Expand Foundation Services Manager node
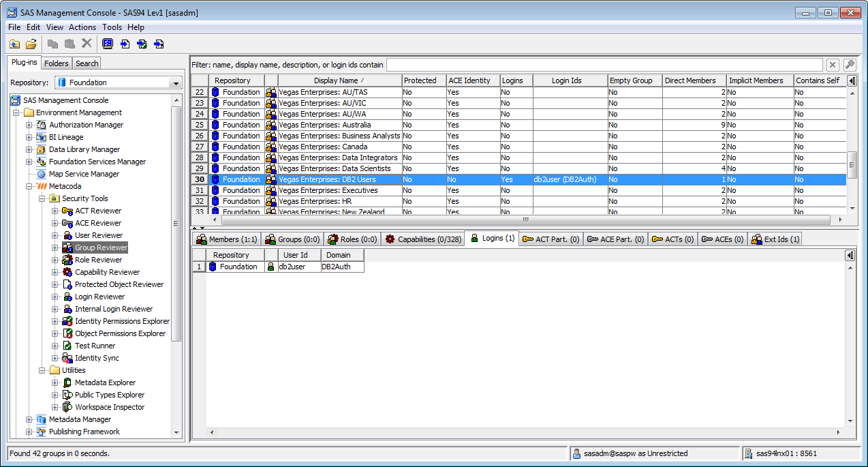 29,162
